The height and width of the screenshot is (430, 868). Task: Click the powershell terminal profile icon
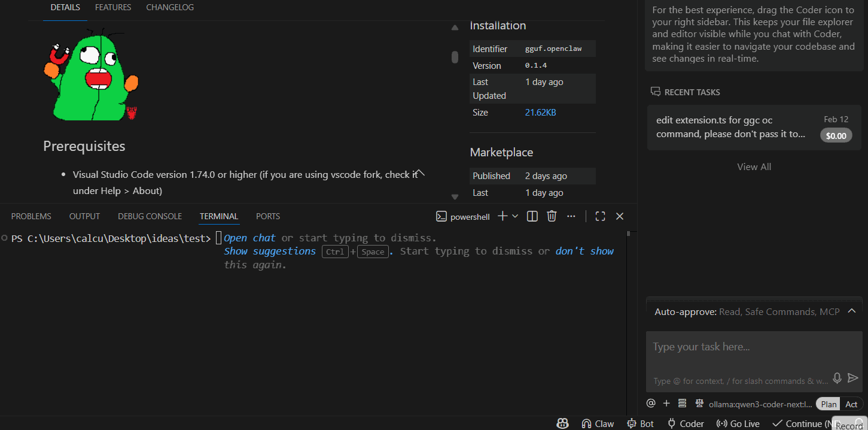[441, 217]
